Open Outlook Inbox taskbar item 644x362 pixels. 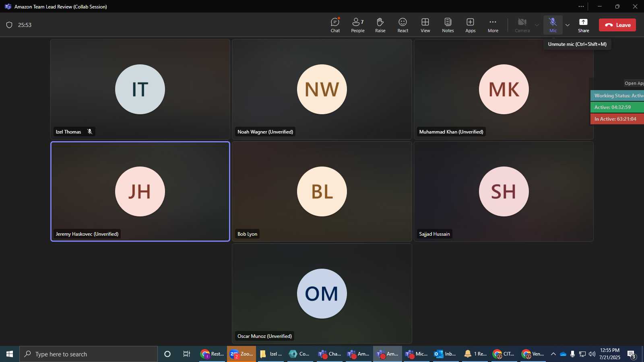click(446, 354)
